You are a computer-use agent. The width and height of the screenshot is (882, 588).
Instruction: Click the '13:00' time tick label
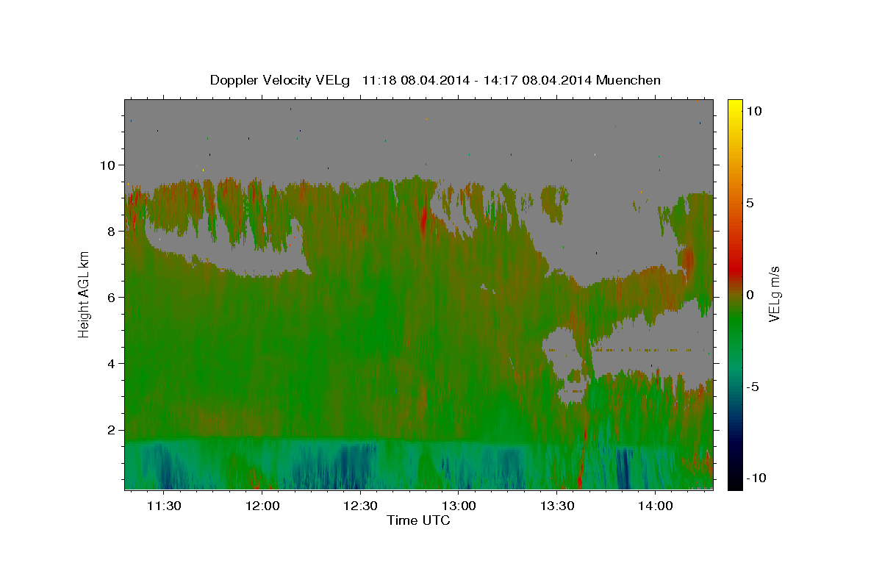click(x=459, y=506)
